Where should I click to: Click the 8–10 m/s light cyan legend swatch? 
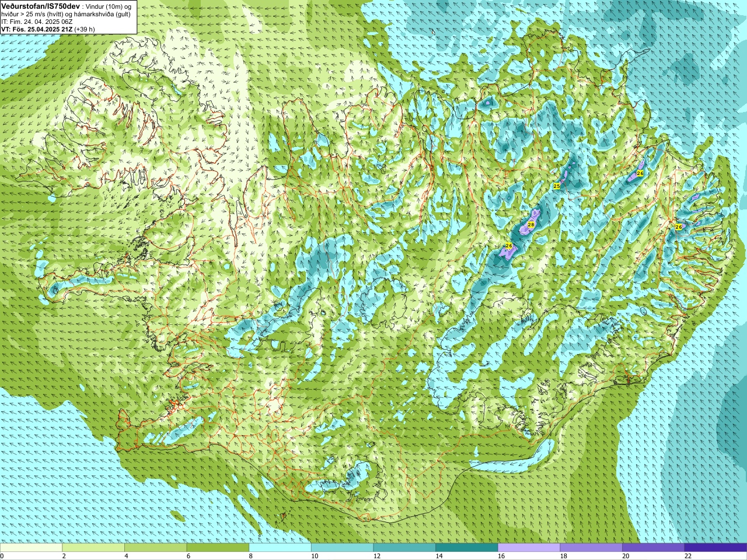click(280, 548)
